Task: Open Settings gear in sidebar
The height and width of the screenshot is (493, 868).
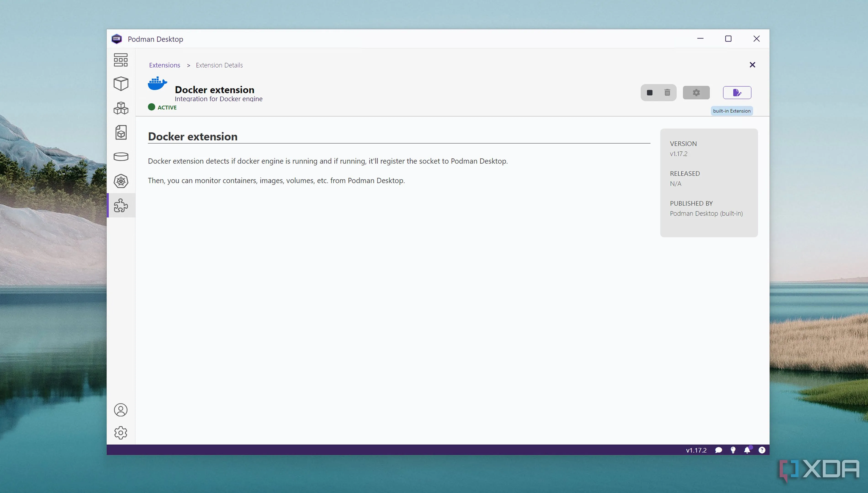Action: (x=121, y=433)
